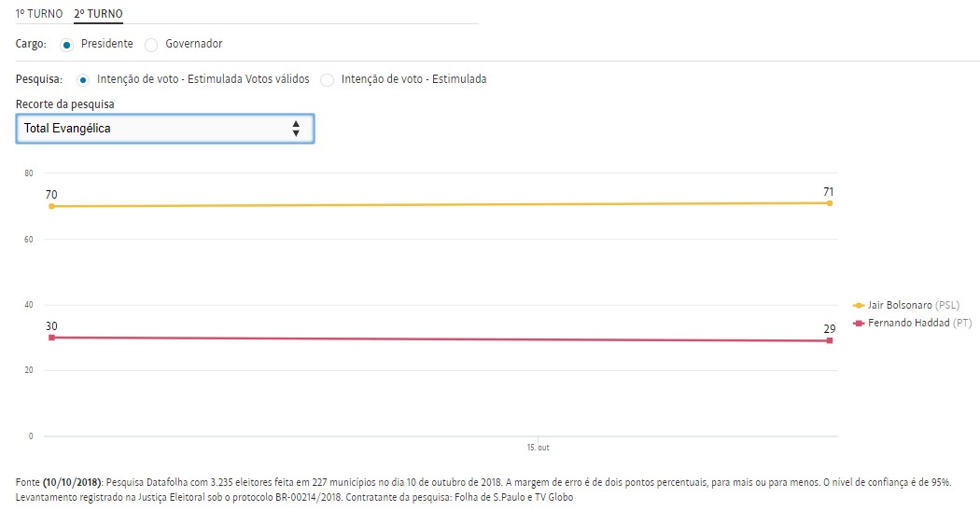Screen dimensions: 980x511
Task: Click Bolsonaro's first data point at 70
Action: click(x=51, y=206)
